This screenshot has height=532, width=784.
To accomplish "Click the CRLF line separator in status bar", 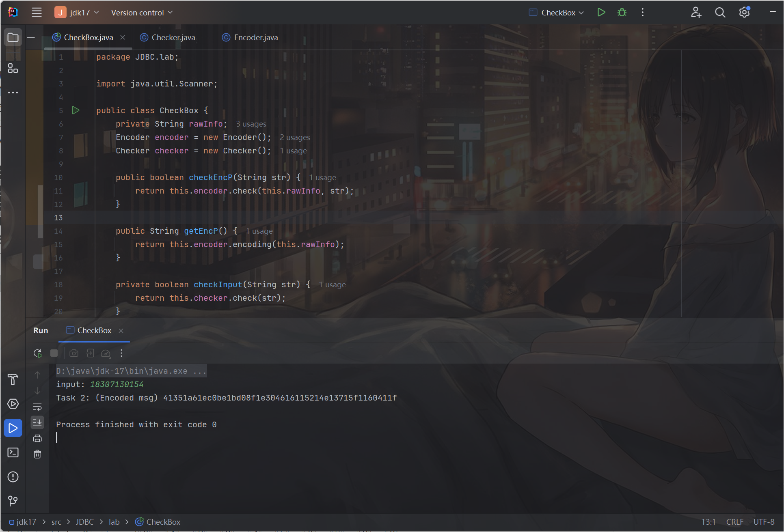I will point(734,522).
